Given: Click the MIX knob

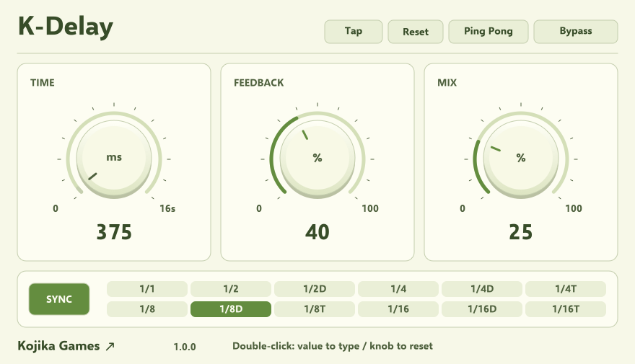Looking at the screenshot, I should tap(521, 159).
